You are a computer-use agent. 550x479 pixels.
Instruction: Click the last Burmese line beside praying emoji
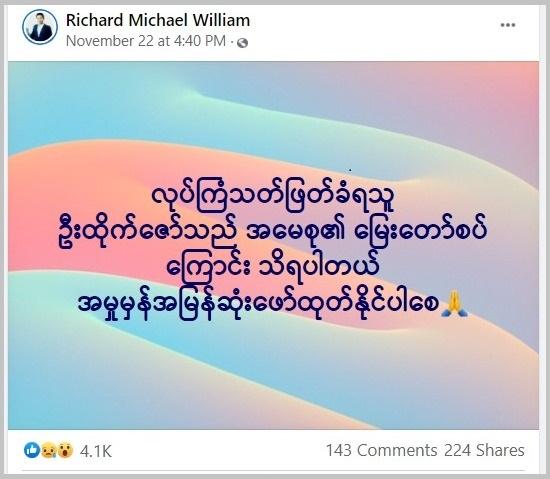click(259, 305)
